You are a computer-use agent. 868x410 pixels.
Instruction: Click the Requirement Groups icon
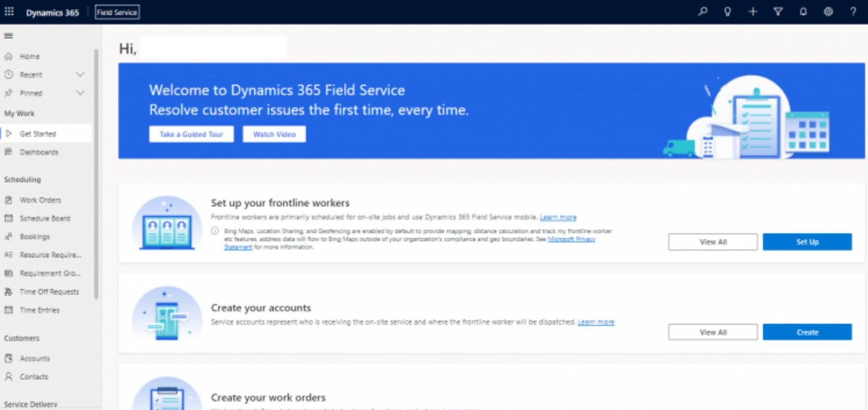(x=8, y=273)
